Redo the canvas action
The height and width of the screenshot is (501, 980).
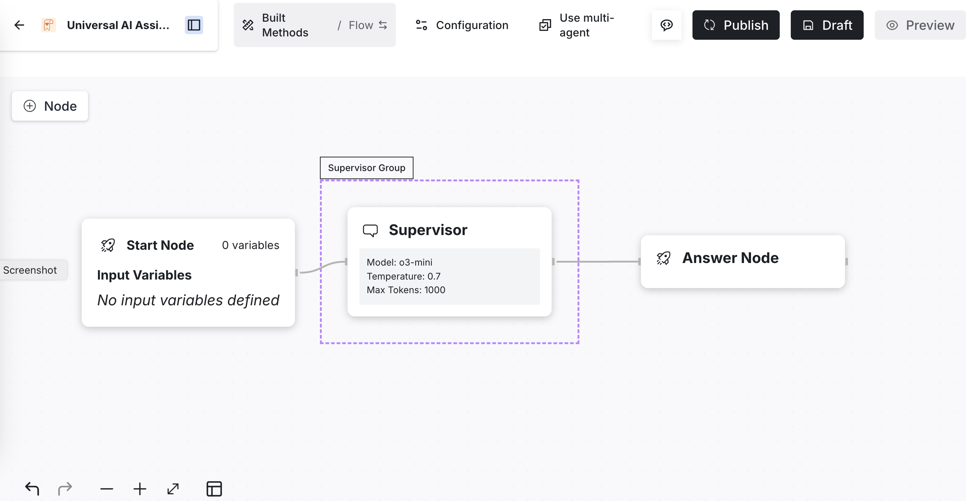coord(65,488)
